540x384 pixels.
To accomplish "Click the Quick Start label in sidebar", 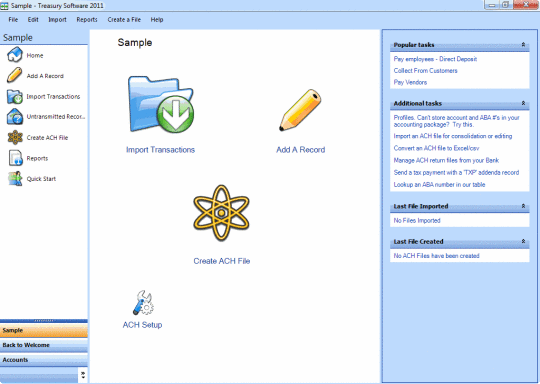I will [x=41, y=179].
